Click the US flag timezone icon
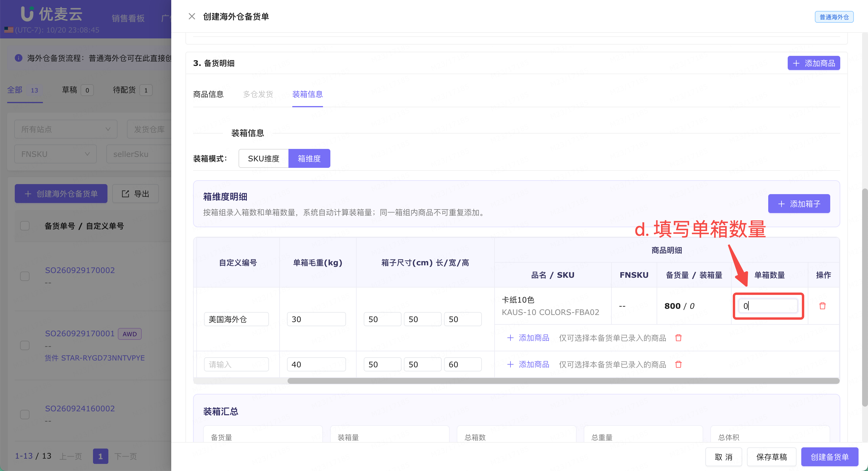The height and width of the screenshot is (471, 868). [9, 30]
